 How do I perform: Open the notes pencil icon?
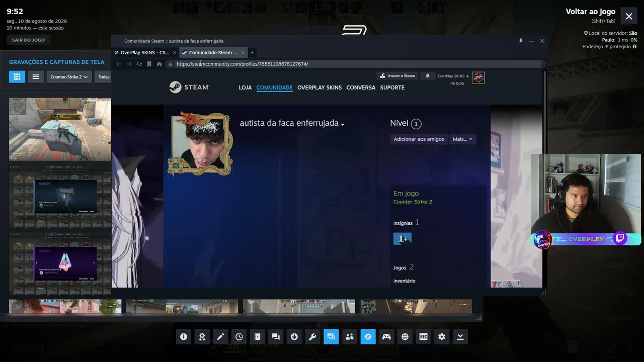pos(220,337)
